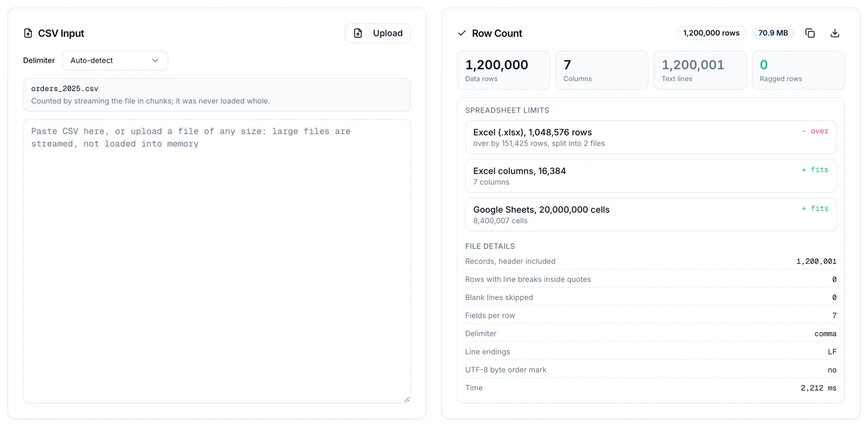Click the CSV Input file icon
The image size is (868, 426).
28,33
